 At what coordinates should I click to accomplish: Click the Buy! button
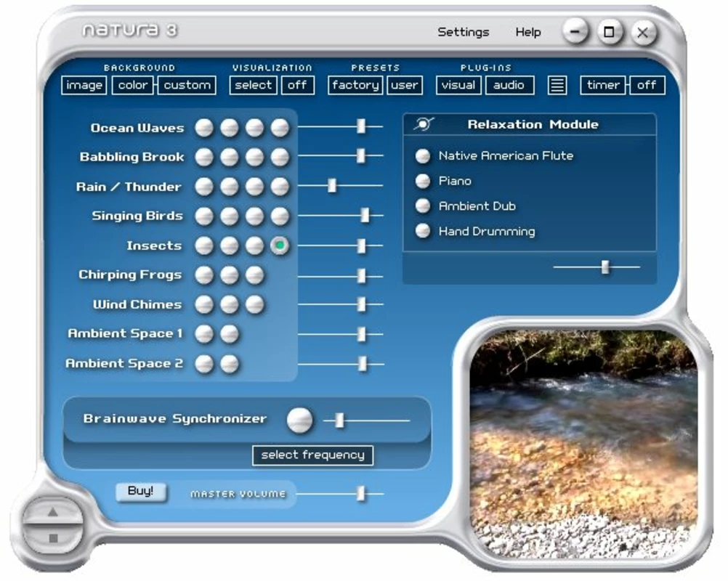pyautogui.click(x=141, y=492)
